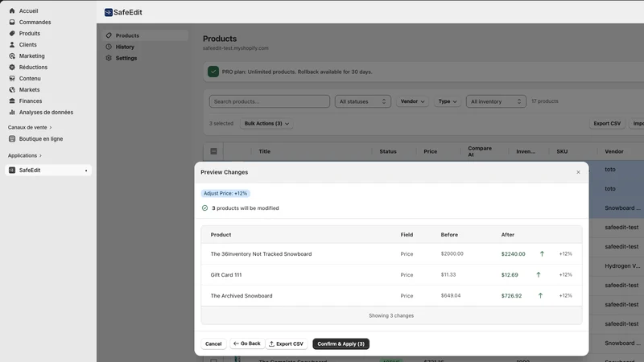The image size is (644, 362).
Task: Open the Bulk Actions (3) menu
Action: [266, 124]
